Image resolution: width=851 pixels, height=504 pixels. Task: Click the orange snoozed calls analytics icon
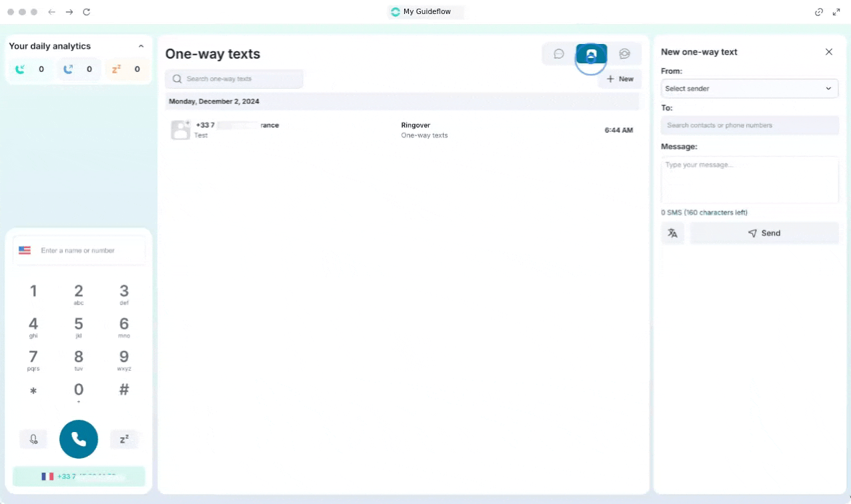click(117, 69)
